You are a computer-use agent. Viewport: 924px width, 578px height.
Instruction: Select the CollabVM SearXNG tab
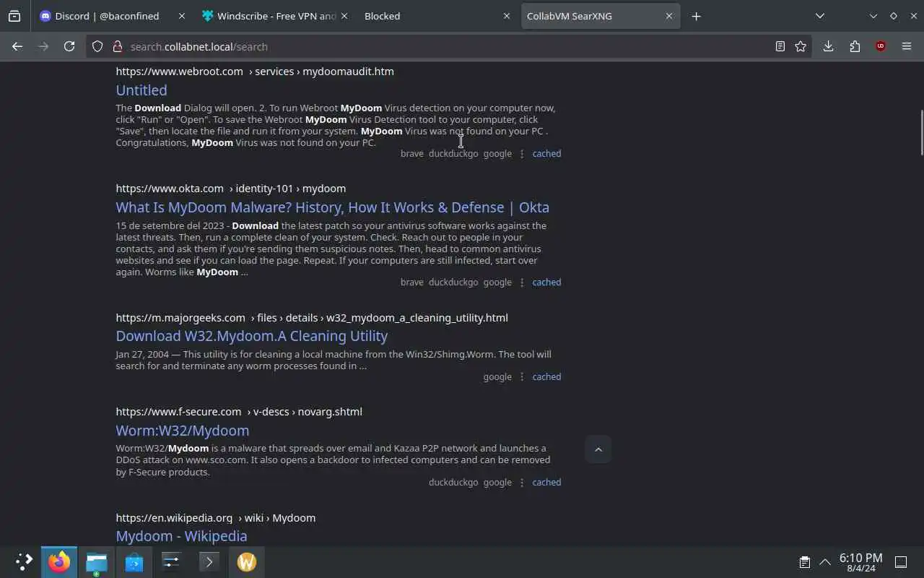pyautogui.click(x=600, y=16)
